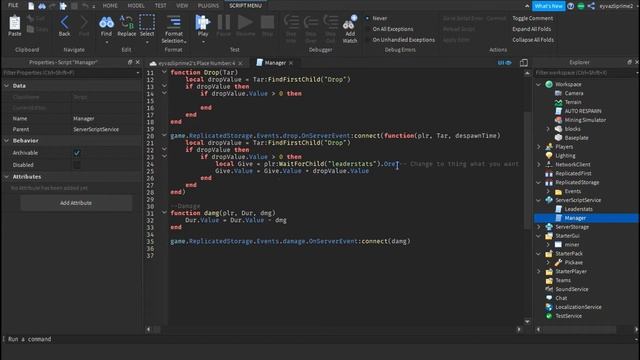
Task: Open the What's New button
Action: [548, 6]
